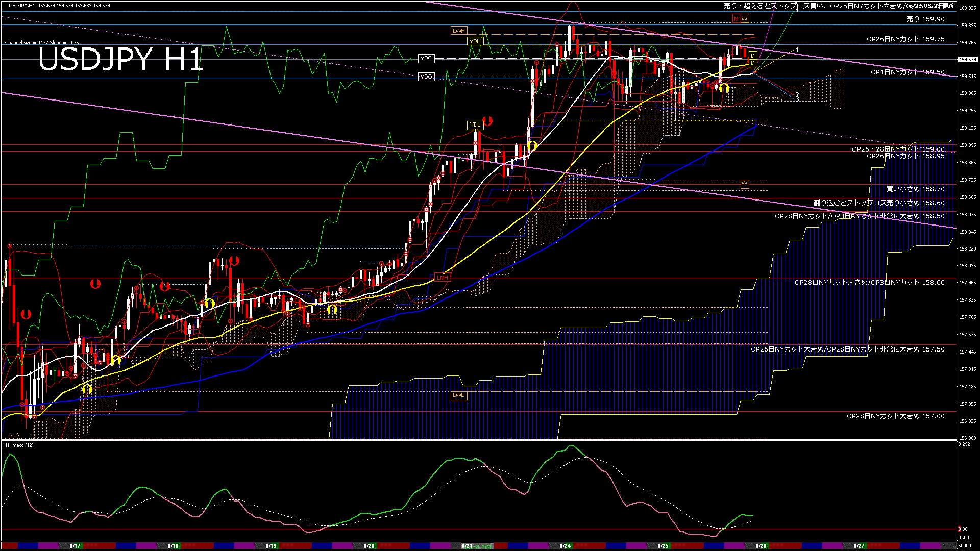Select the orange LMH label

(x=442, y=278)
